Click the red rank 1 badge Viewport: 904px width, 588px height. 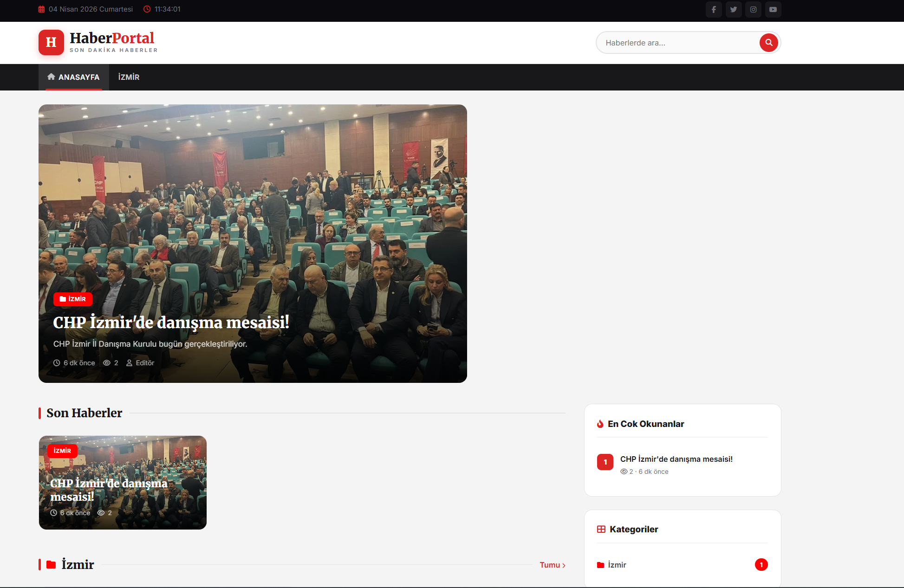tap(605, 462)
